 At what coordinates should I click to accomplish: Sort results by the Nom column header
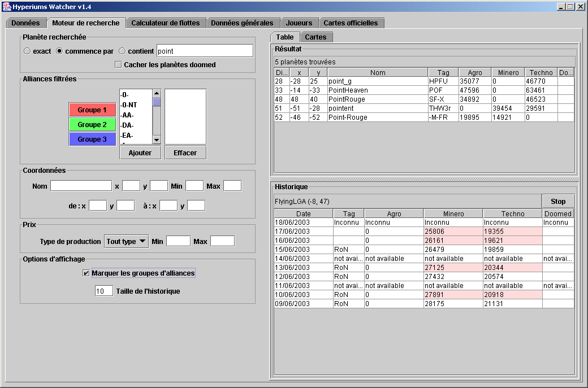pyautogui.click(x=378, y=72)
